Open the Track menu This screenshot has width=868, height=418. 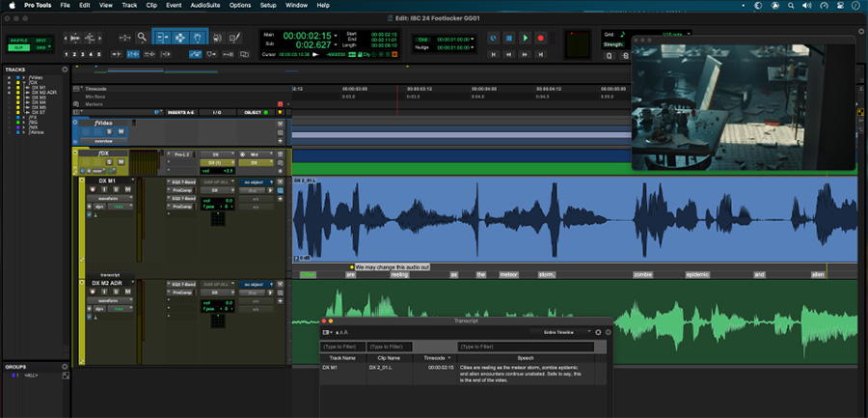[129, 5]
